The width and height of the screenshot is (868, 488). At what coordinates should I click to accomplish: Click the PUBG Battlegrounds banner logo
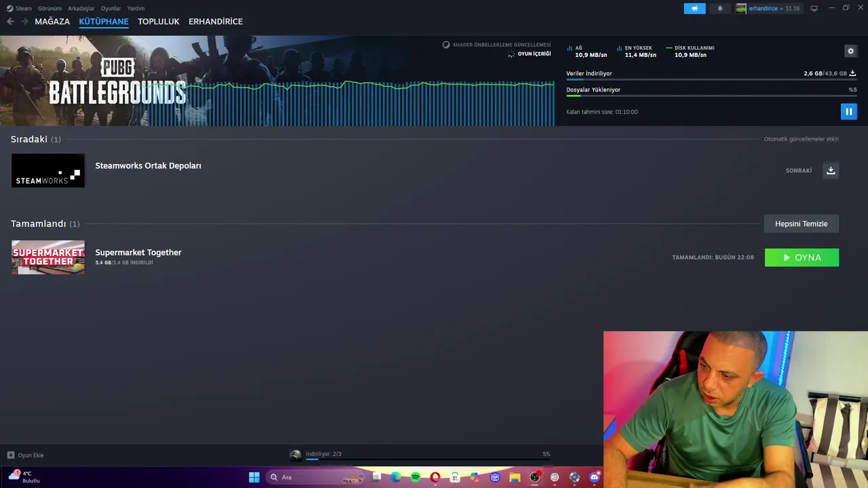coord(117,81)
